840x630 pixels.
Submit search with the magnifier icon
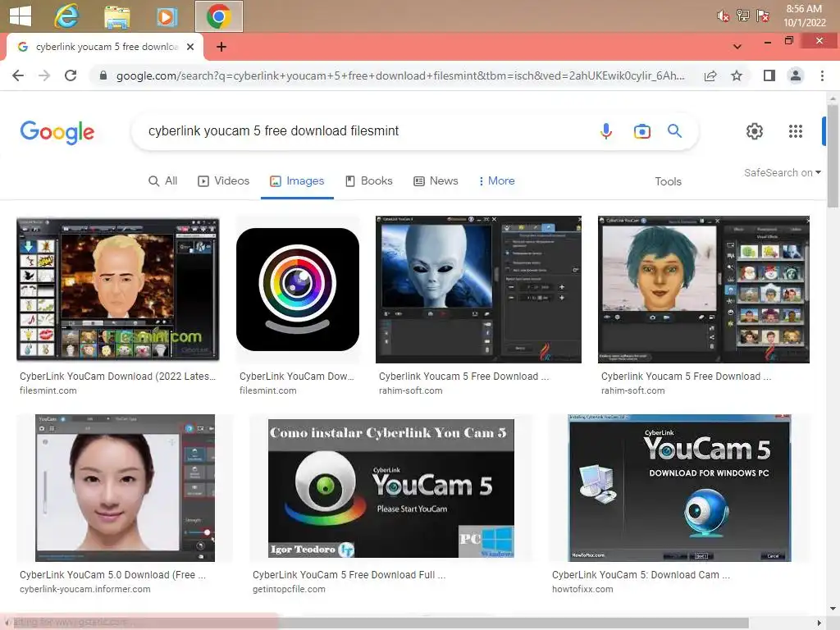point(674,130)
